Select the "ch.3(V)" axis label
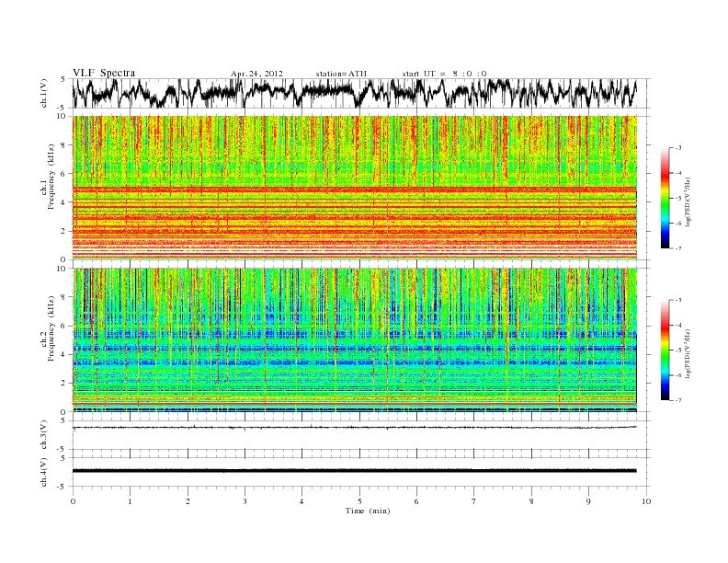The width and height of the screenshot is (728, 563). 44,435
